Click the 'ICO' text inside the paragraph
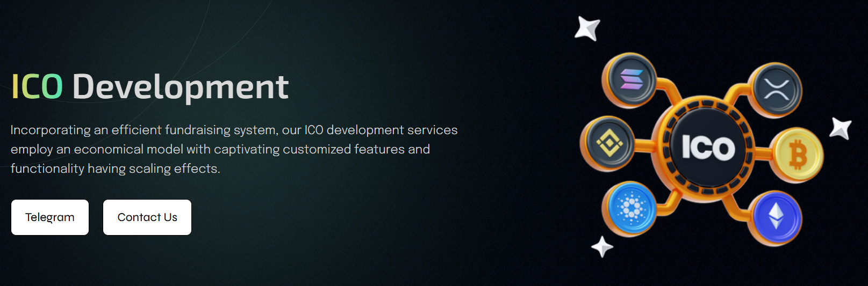This screenshot has width=868, height=286. tap(314, 130)
